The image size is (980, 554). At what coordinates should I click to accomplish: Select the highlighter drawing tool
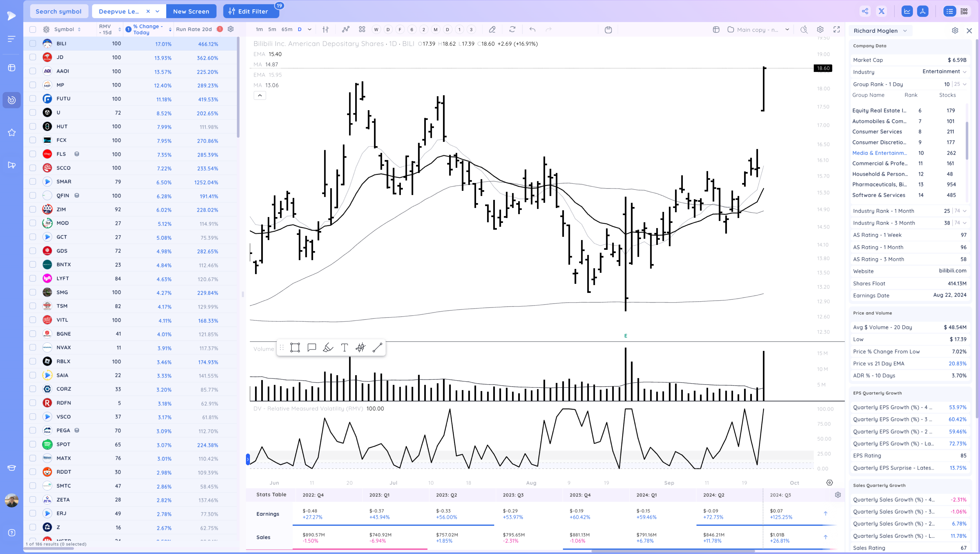pyautogui.click(x=328, y=347)
